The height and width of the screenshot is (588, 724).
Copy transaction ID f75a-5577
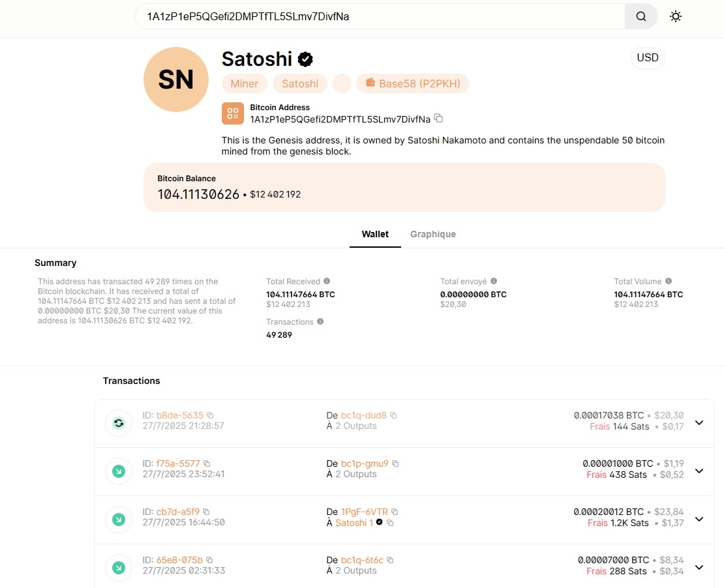207,463
